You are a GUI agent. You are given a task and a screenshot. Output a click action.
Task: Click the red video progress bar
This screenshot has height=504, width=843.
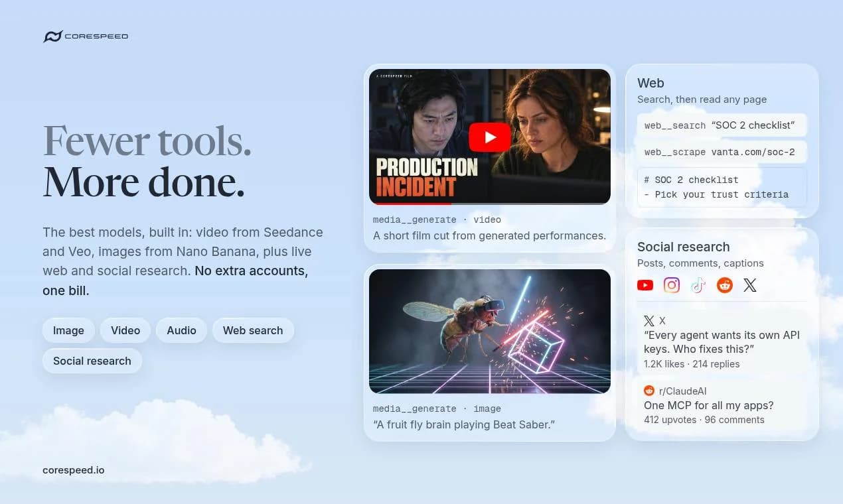[410, 204]
